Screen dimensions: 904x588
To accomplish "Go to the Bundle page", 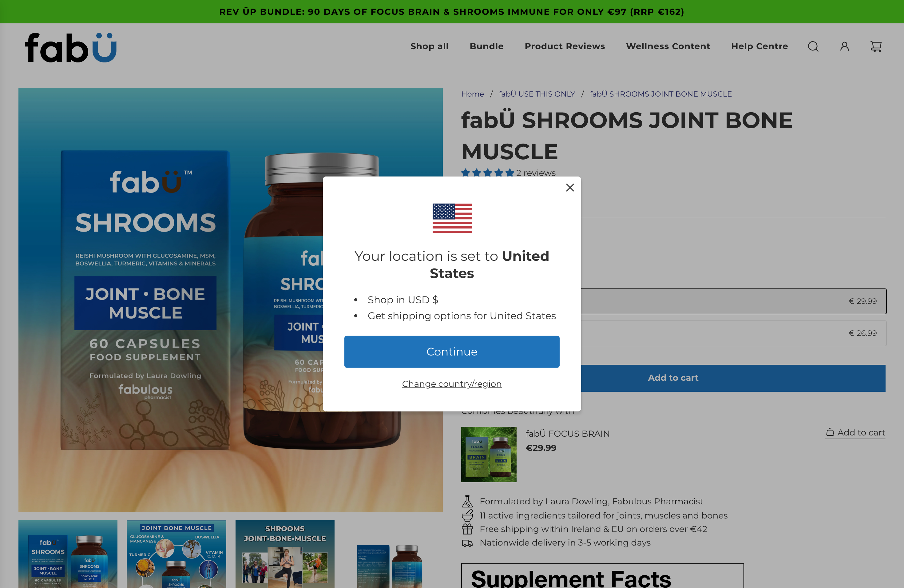I will [x=486, y=46].
